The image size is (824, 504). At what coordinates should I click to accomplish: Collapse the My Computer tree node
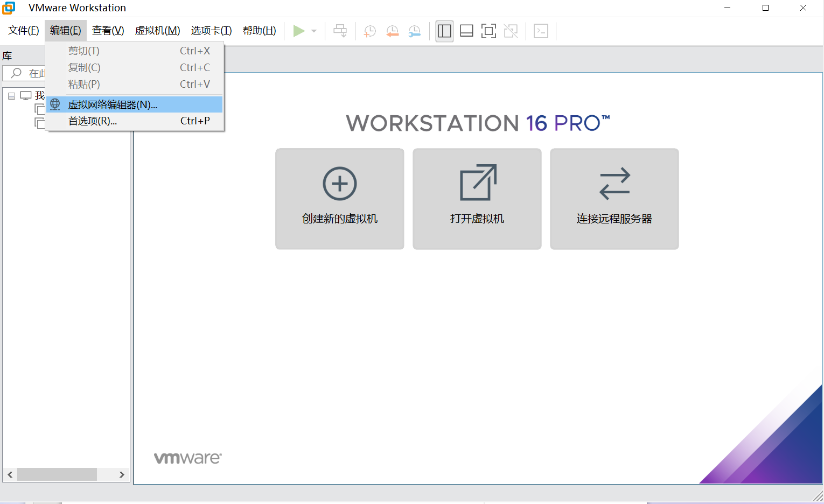(11, 96)
